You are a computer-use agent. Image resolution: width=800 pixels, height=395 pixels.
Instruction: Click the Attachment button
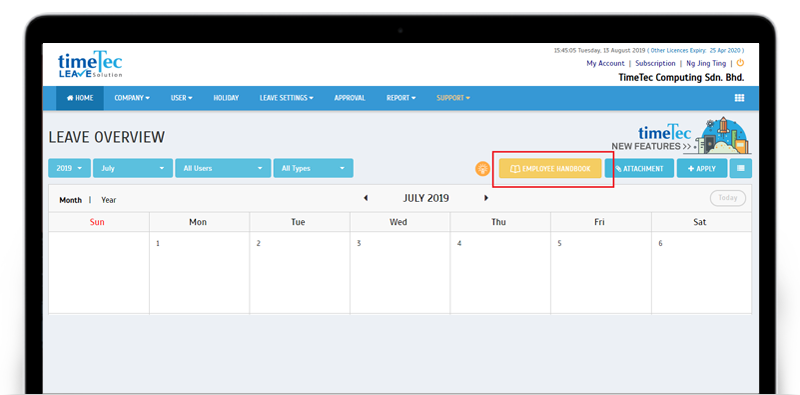639,168
